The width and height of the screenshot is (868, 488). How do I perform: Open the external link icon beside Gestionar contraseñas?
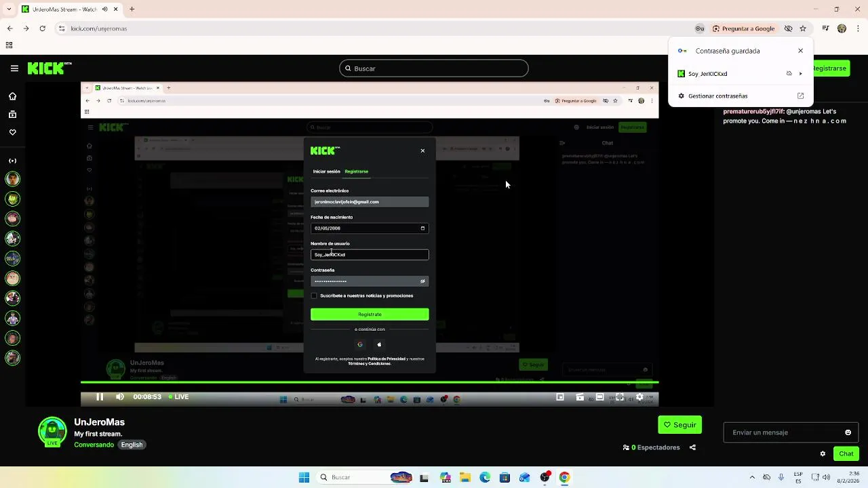coord(800,96)
